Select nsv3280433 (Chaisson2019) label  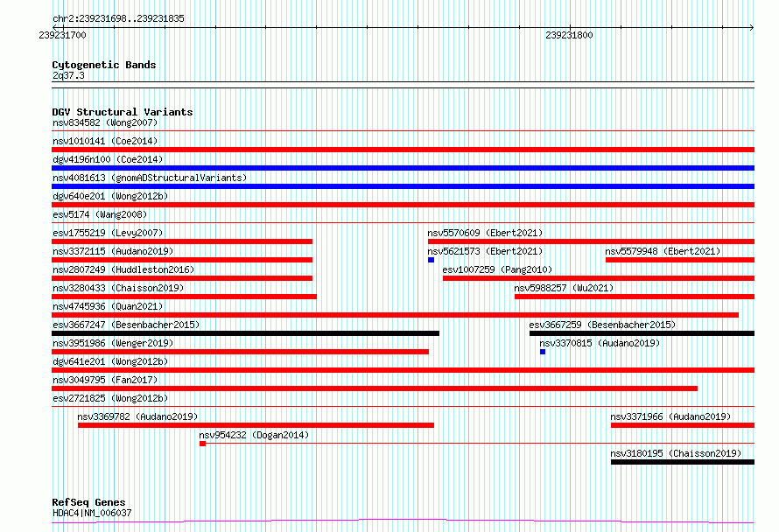click(118, 288)
